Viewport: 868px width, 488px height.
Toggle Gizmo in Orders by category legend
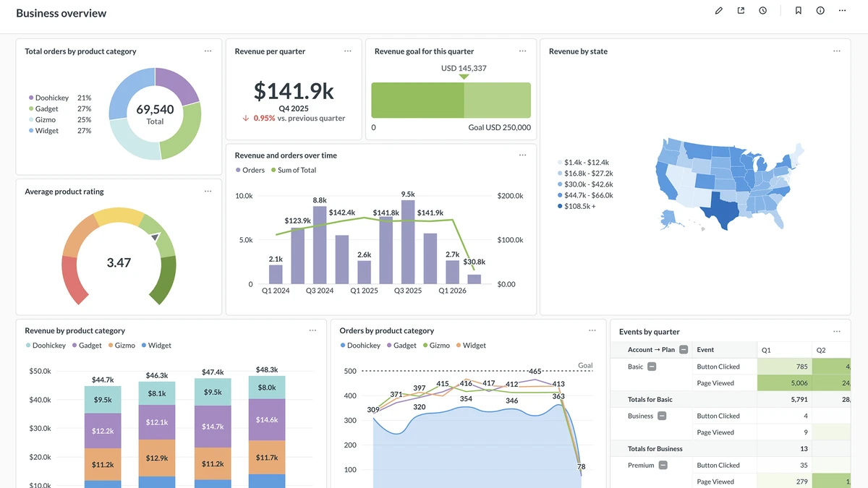point(436,346)
